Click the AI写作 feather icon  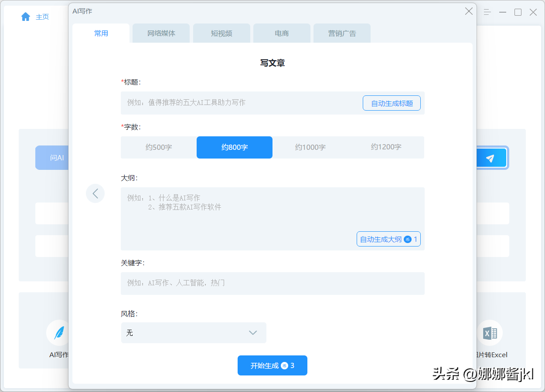pos(59,333)
